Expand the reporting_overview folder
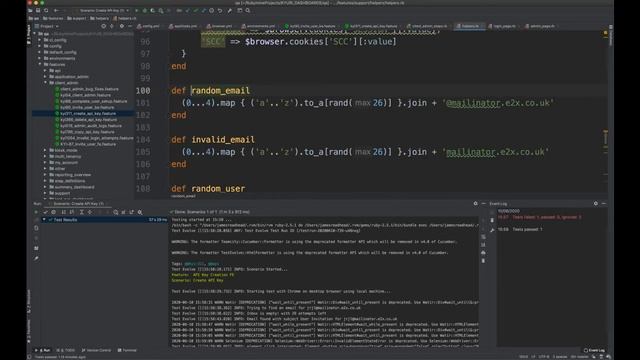640x360 pixels. tap(45, 175)
